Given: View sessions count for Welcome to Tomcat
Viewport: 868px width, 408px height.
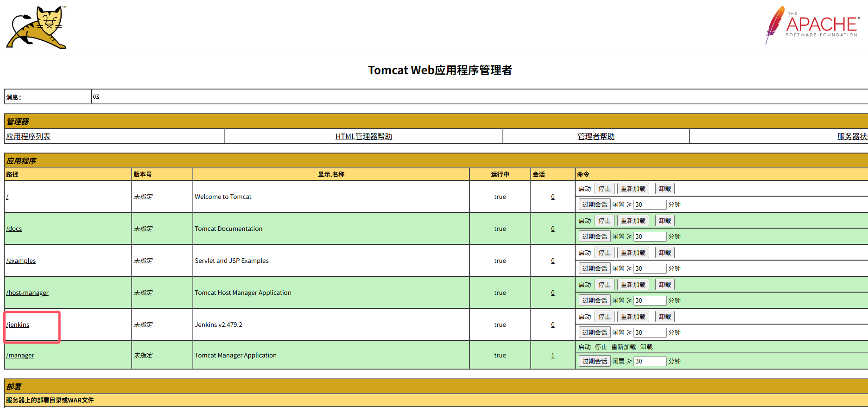Looking at the screenshot, I should (x=553, y=197).
